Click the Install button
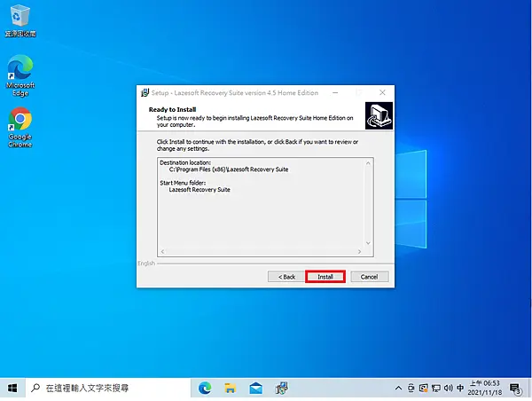The width and height of the screenshot is (532, 401). click(325, 277)
